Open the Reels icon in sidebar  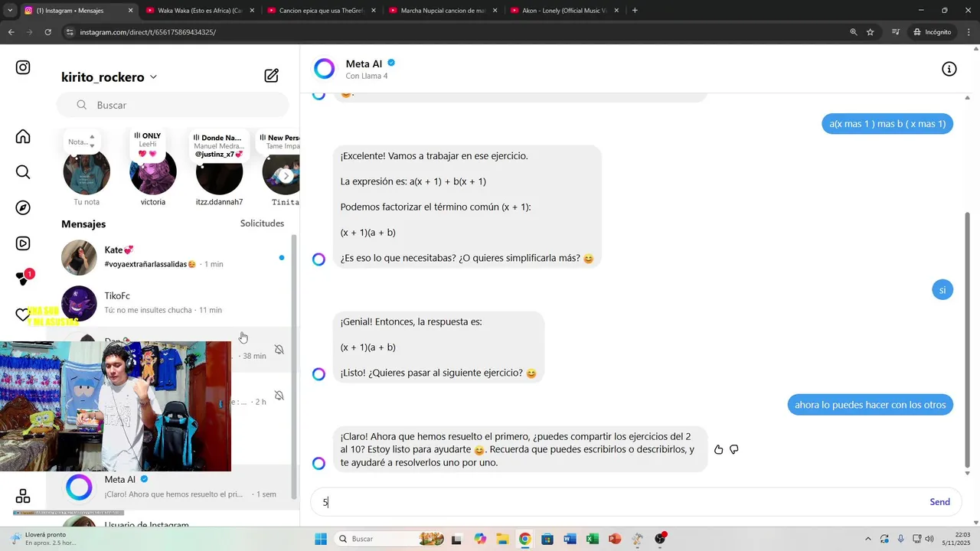(23, 243)
